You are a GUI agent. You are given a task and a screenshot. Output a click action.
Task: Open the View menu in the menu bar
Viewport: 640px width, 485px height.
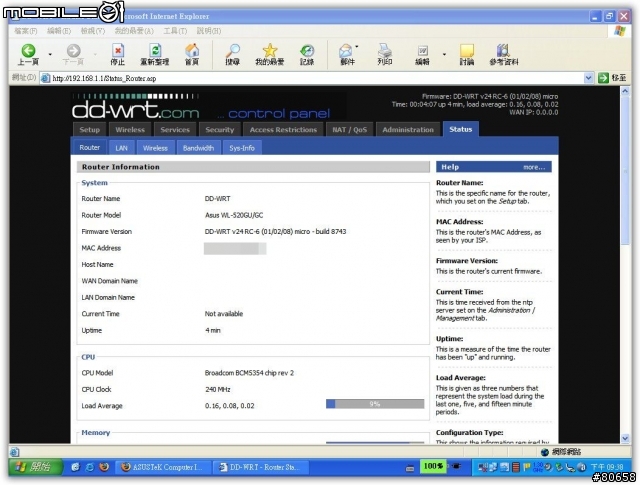(x=93, y=31)
